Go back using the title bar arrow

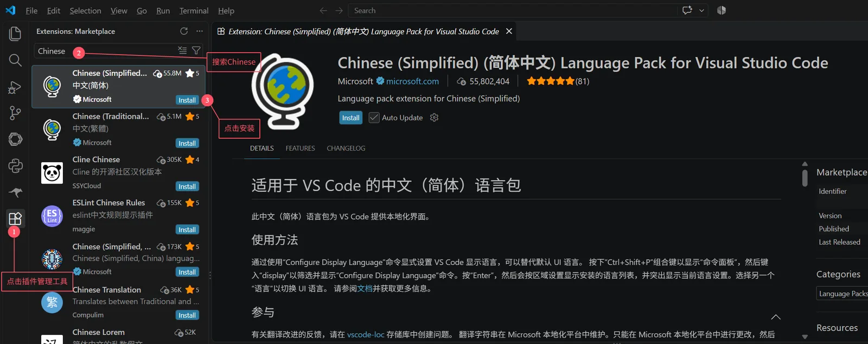tap(323, 10)
